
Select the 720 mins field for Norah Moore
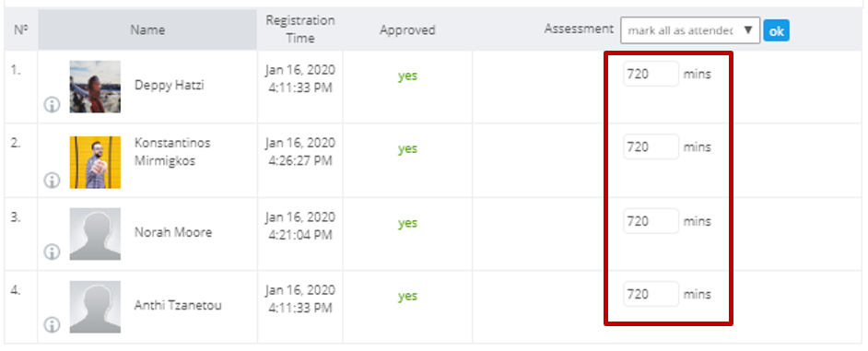tap(651, 221)
